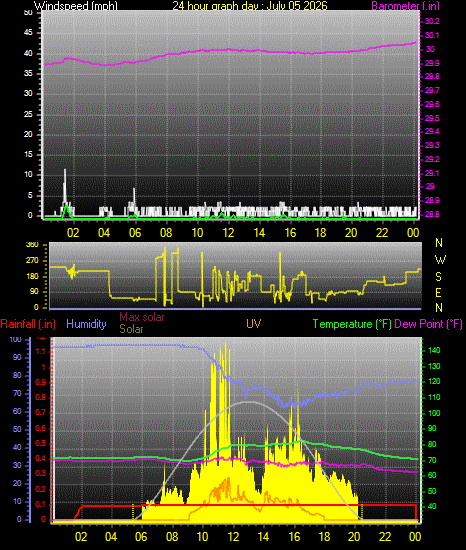Image resolution: width=466 pixels, height=550 pixels.
Task: Click the 28.8 barometer scale value
Action: pyautogui.click(x=432, y=215)
